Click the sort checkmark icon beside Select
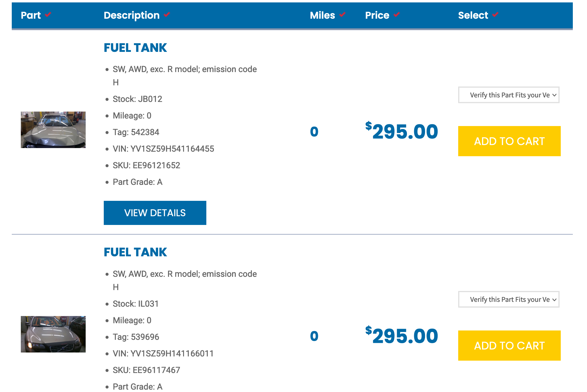 click(x=495, y=14)
